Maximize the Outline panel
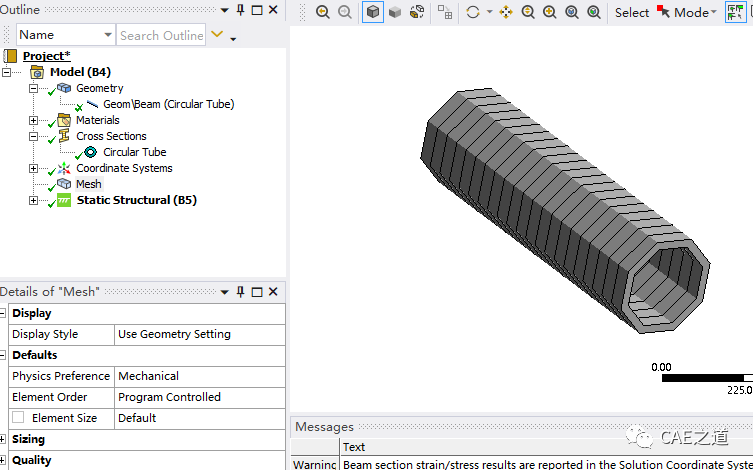753x470 pixels. (257, 10)
